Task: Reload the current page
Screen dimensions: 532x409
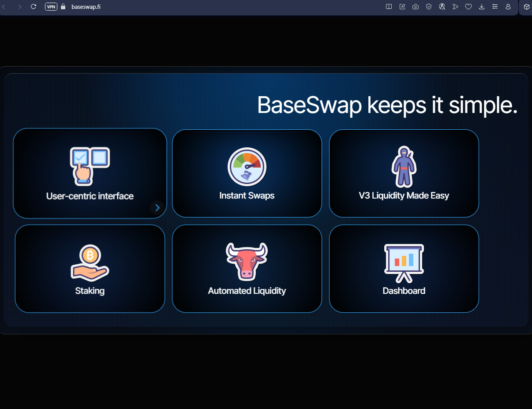Action: [x=34, y=7]
